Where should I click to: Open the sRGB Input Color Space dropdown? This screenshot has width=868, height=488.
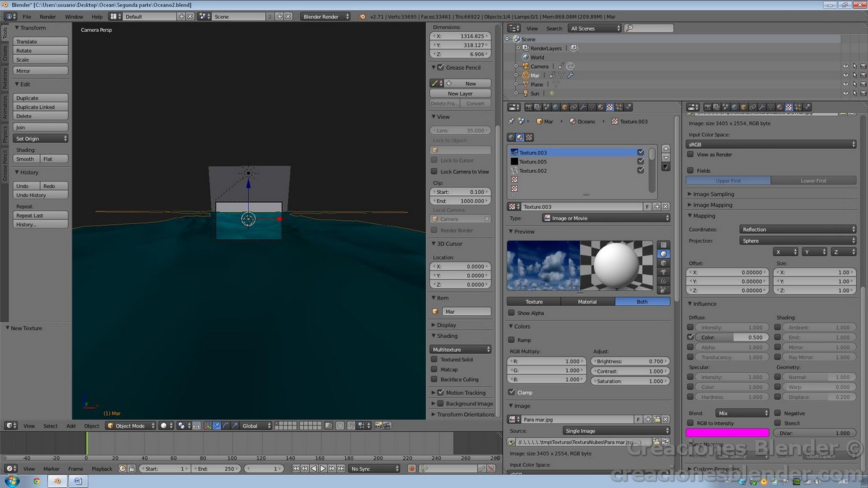point(771,144)
